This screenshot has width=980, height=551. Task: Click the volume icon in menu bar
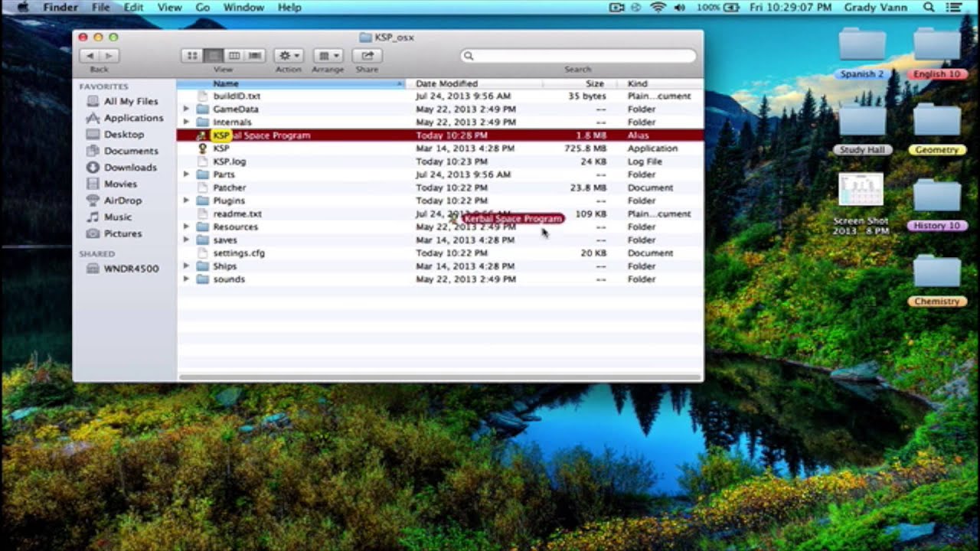[x=679, y=7]
